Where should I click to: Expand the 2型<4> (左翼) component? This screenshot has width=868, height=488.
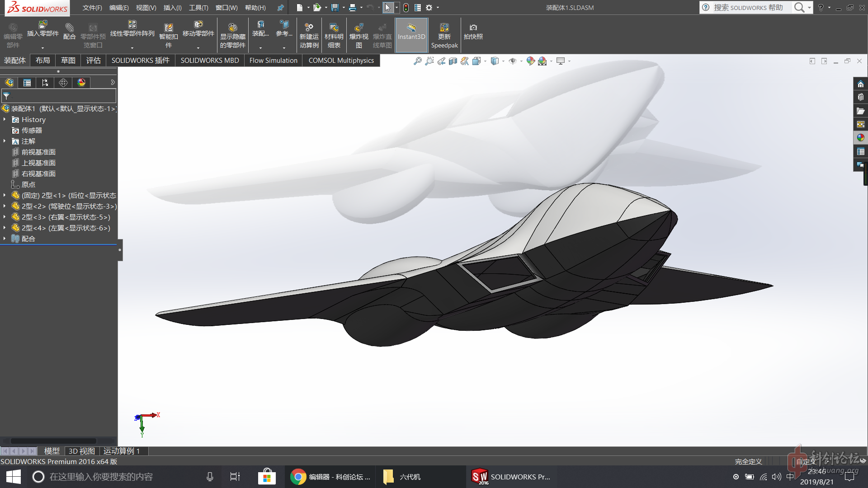tap(5, 228)
